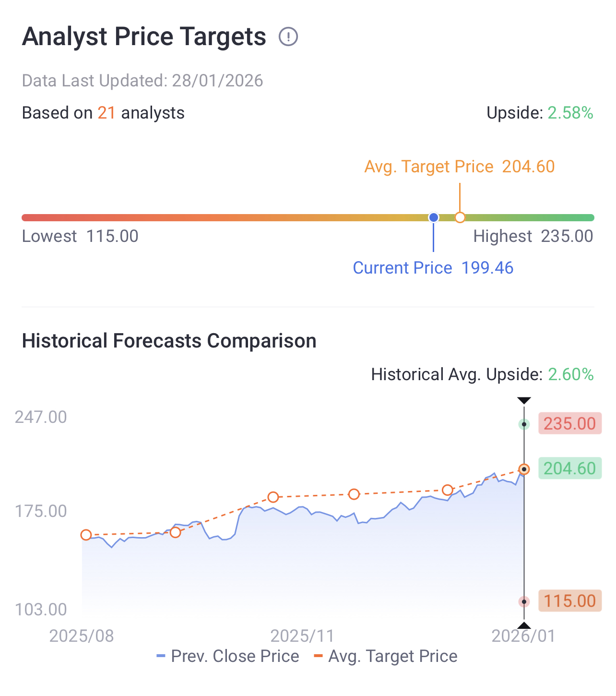Click the latest target price point at 2026/01
The height and width of the screenshot is (696, 616).
click(524, 469)
